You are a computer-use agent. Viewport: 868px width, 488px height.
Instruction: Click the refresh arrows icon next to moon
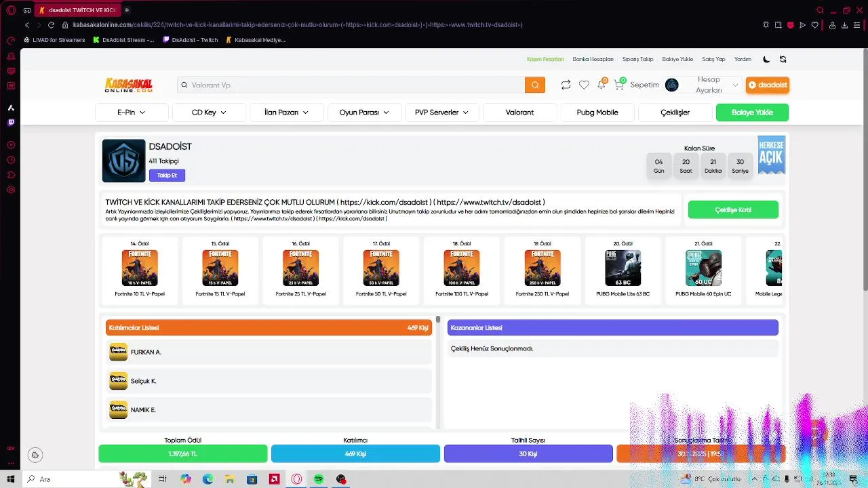pos(783,59)
